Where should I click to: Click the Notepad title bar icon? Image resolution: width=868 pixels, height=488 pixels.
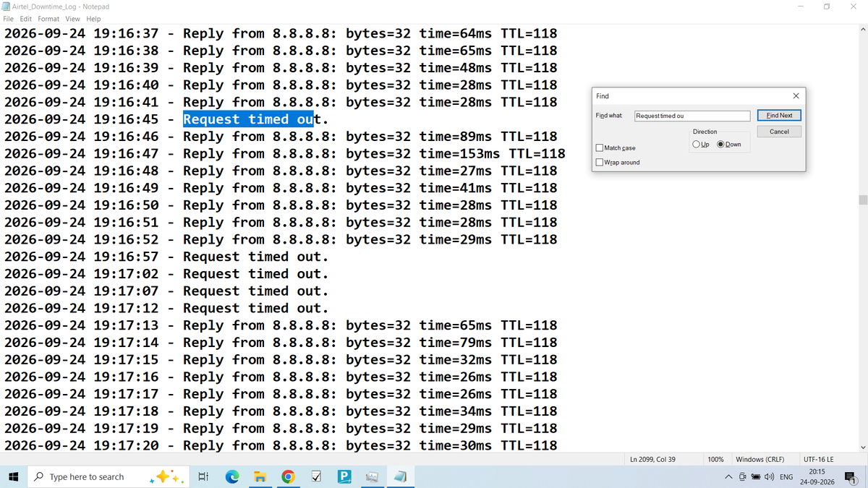tap(7, 7)
